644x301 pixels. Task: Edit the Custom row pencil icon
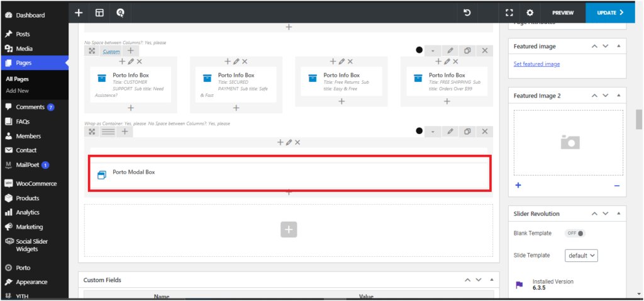pos(450,50)
